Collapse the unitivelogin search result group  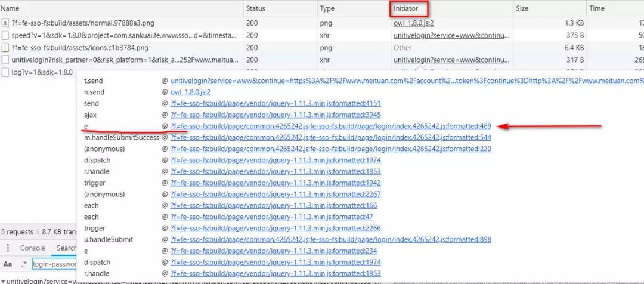coord(3,282)
